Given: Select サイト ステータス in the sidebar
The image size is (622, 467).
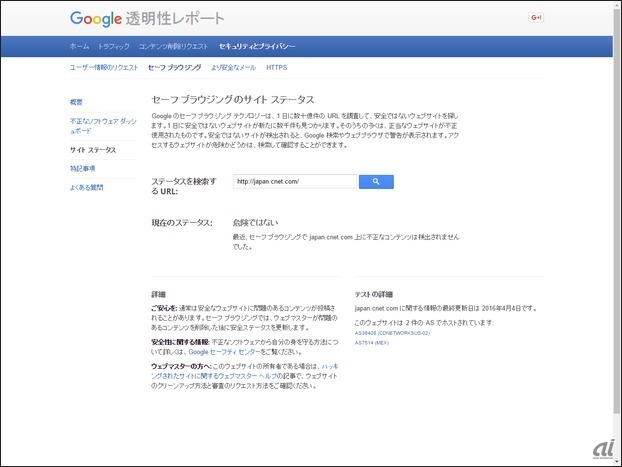Looking at the screenshot, I should [x=93, y=150].
